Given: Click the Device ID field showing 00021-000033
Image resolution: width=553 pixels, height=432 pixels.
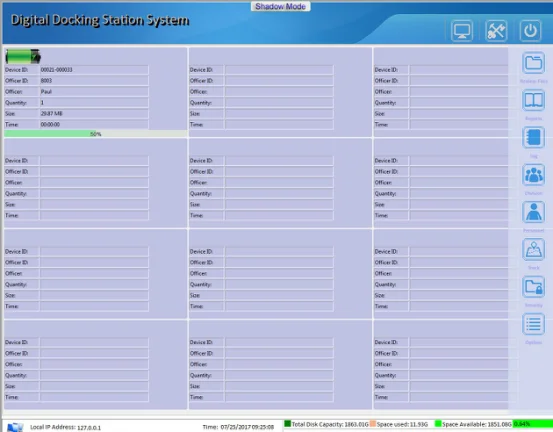Looking at the screenshot, I should (94, 70).
